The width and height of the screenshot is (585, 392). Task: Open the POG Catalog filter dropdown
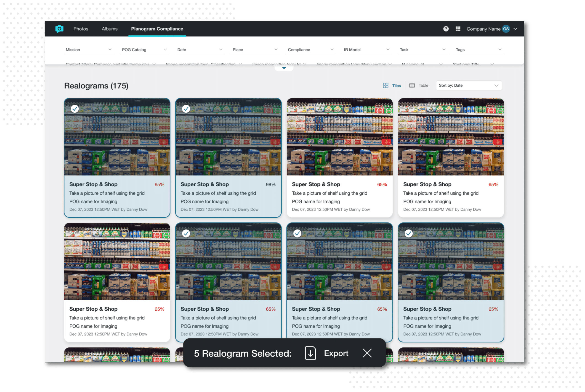pos(144,50)
